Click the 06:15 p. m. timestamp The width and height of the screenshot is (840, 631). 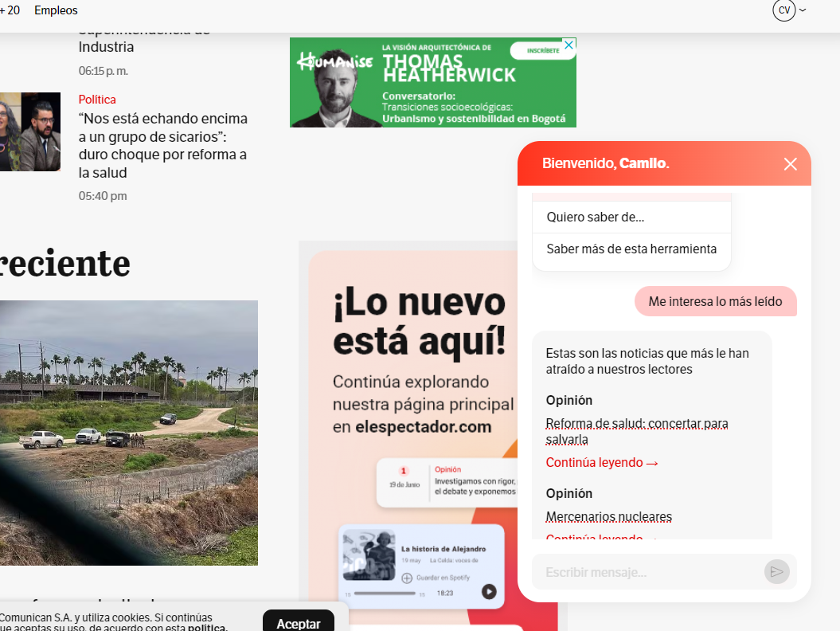[x=104, y=71]
